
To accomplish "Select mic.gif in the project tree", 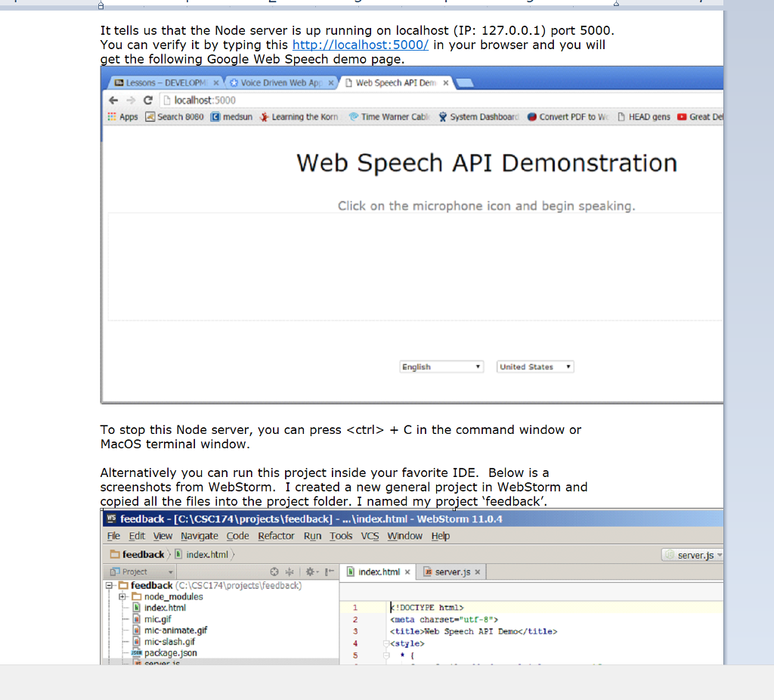I will coord(153,620).
